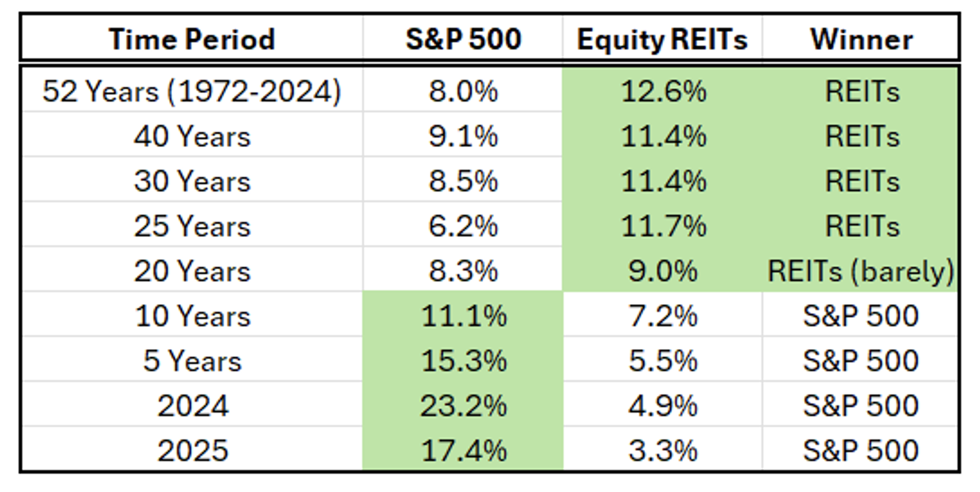Click the Time Period column header
980x492 pixels.
[192, 40]
